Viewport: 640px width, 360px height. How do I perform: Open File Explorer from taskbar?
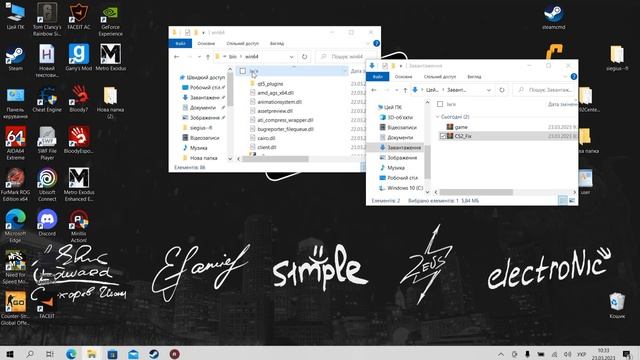[92, 354]
